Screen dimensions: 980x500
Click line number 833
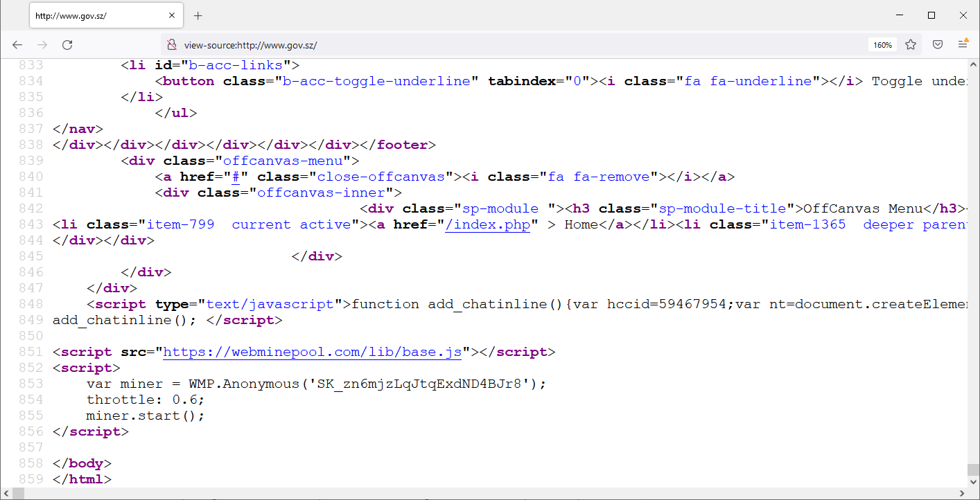(x=30, y=65)
